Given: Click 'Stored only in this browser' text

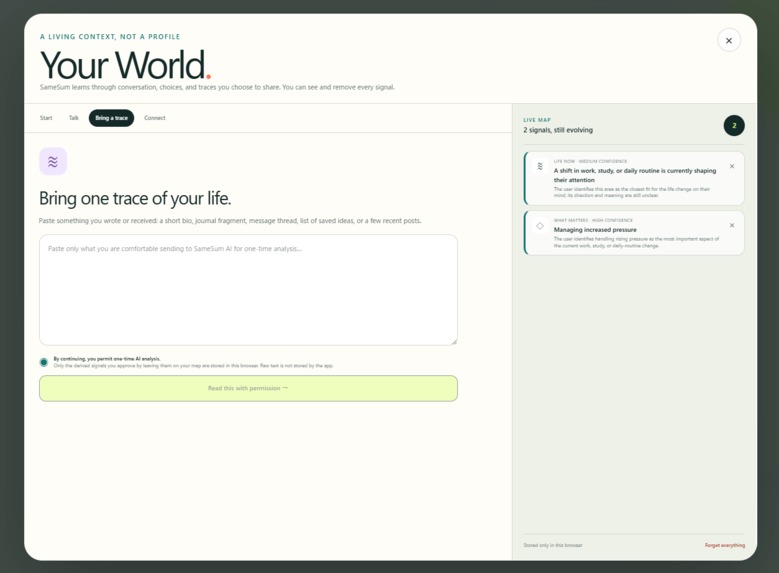Looking at the screenshot, I should [x=552, y=545].
